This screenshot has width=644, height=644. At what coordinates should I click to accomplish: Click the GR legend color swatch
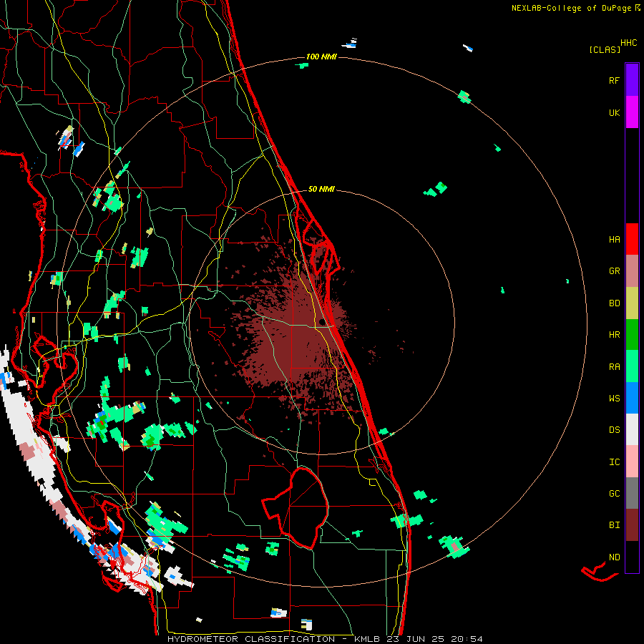click(632, 271)
